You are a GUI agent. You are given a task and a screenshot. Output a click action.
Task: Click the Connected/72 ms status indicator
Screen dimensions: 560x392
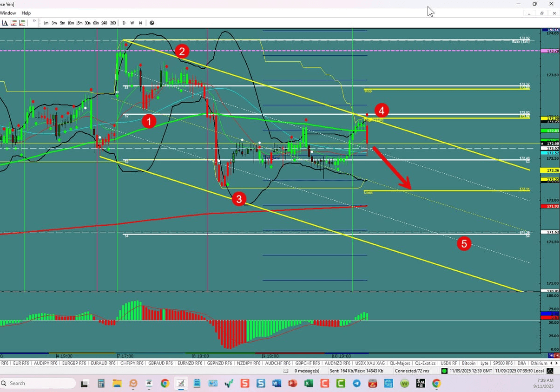tap(413, 371)
